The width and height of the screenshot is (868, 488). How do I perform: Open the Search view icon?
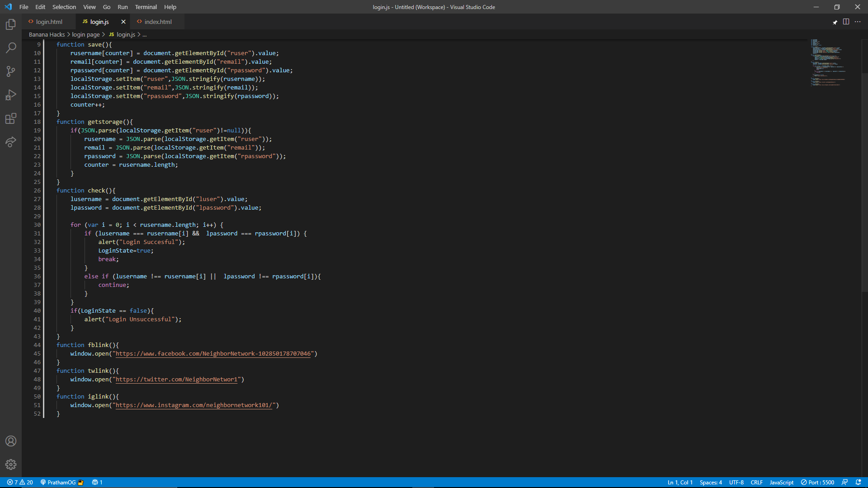coord(11,48)
